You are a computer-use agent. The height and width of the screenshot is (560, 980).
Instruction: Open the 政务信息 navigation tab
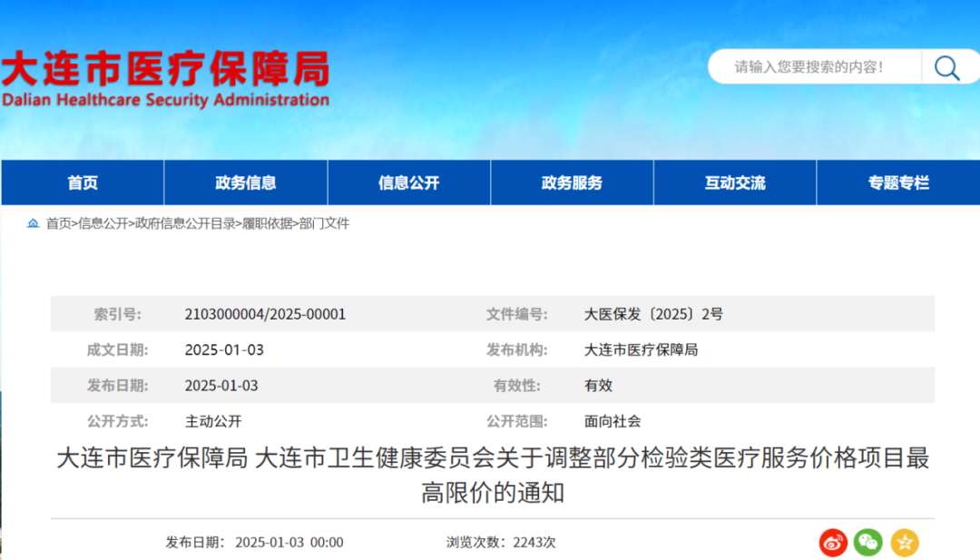click(246, 182)
